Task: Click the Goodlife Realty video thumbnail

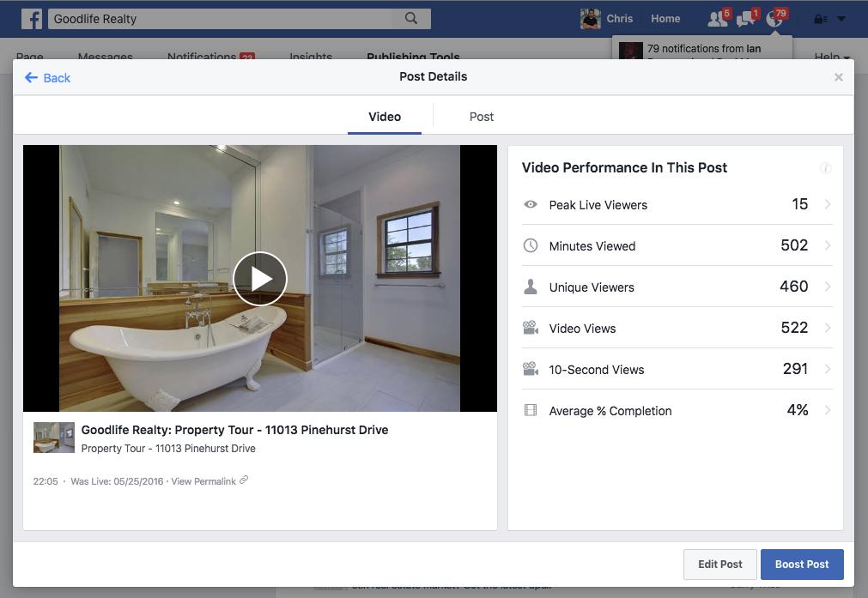Action: coord(53,438)
